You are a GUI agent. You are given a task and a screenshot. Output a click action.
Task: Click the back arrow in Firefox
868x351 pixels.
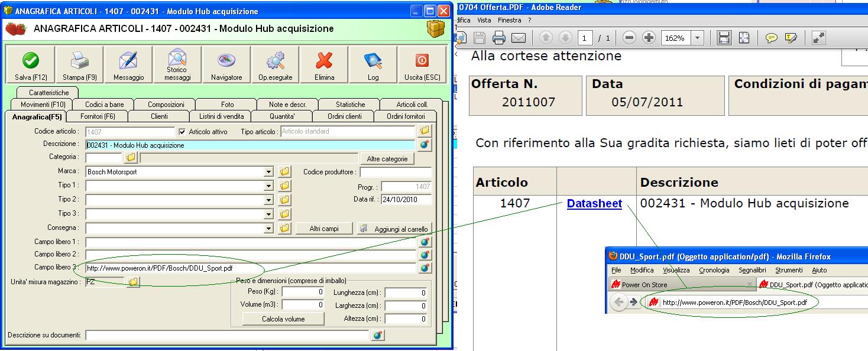(618, 302)
